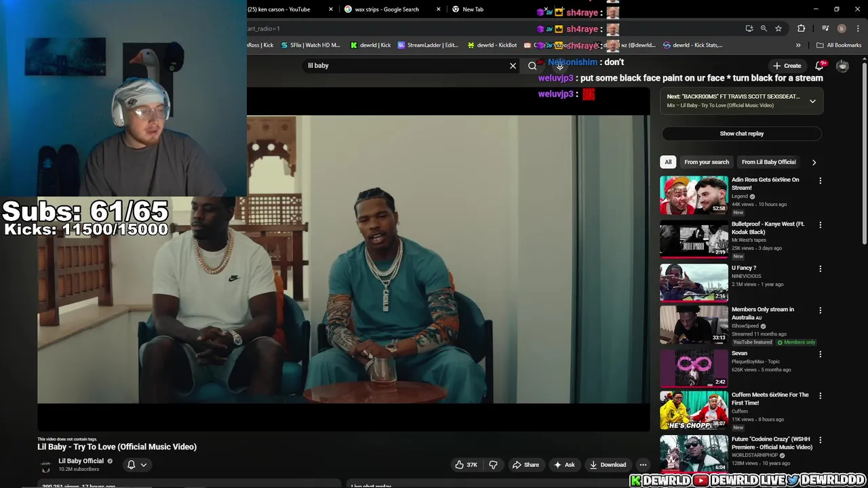Open the browser zoom magnifier icon
The image size is (868, 488).
(x=764, y=28)
